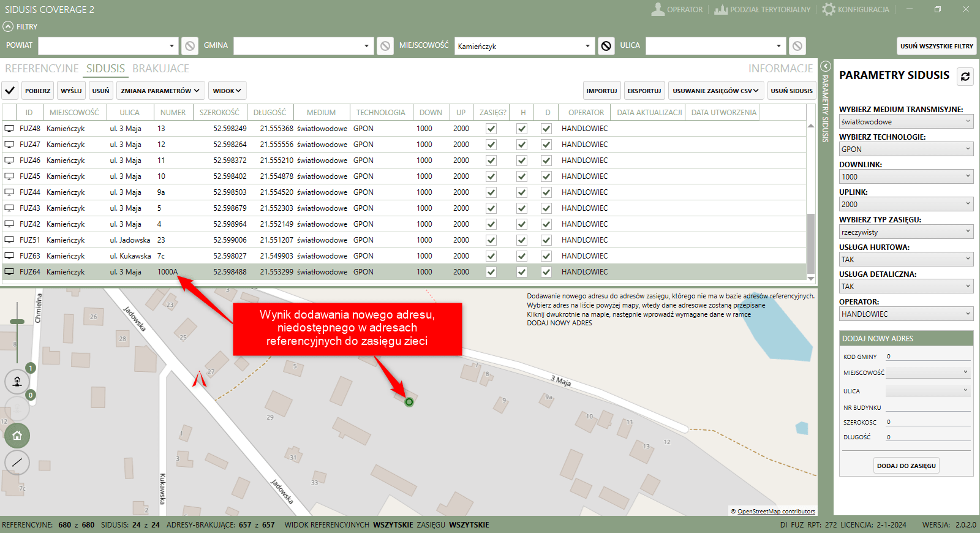The height and width of the screenshot is (533, 980).
Task: Collapse the FILTRY section with the arrow icon
Action: pos(8,26)
